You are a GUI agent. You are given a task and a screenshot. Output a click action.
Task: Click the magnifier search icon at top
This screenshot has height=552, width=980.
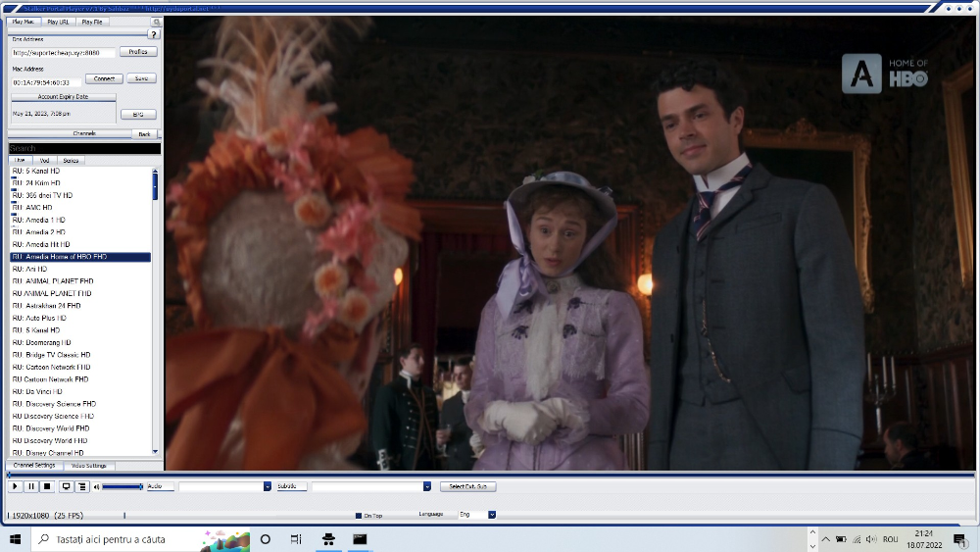(x=156, y=22)
